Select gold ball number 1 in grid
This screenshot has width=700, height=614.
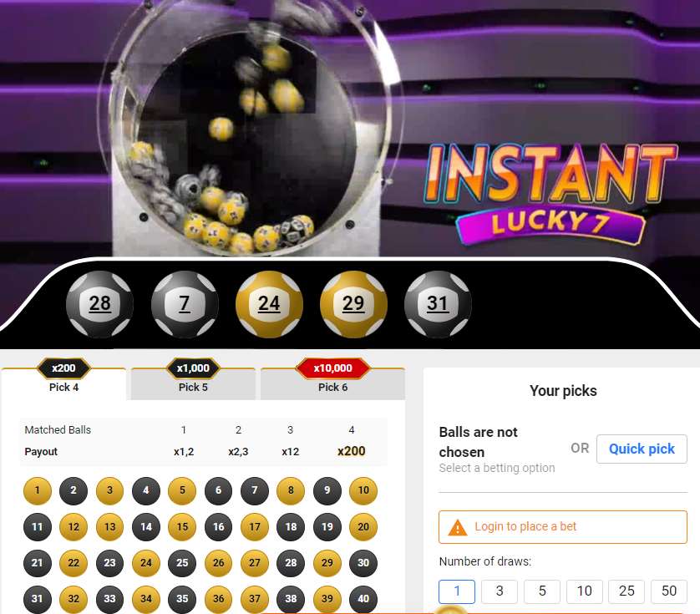tap(38, 490)
